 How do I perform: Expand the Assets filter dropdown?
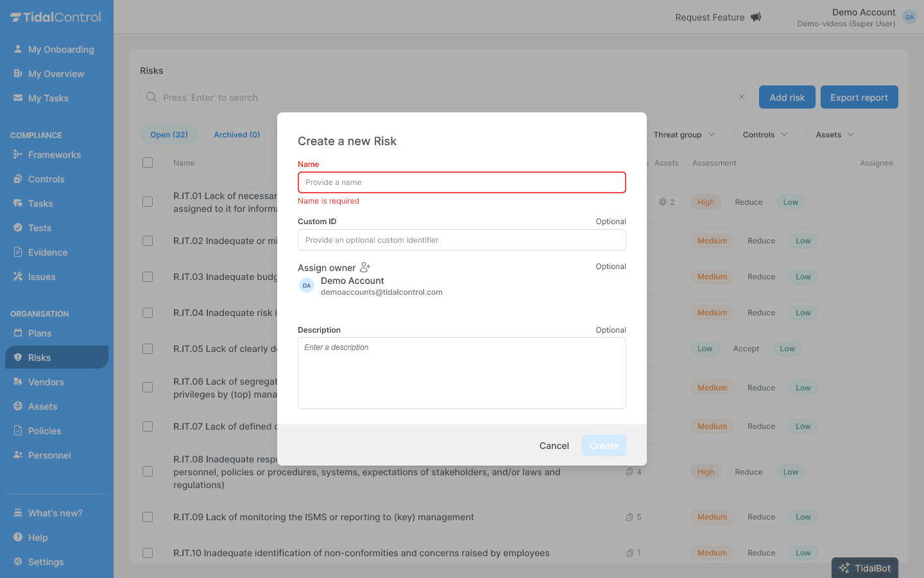click(x=835, y=135)
